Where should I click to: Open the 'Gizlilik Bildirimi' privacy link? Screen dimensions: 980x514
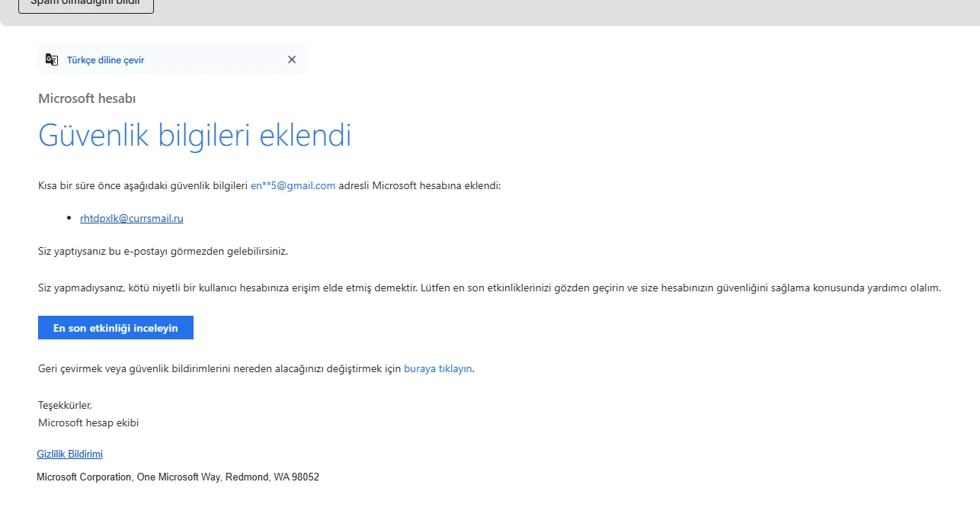[x=69, y=454]
